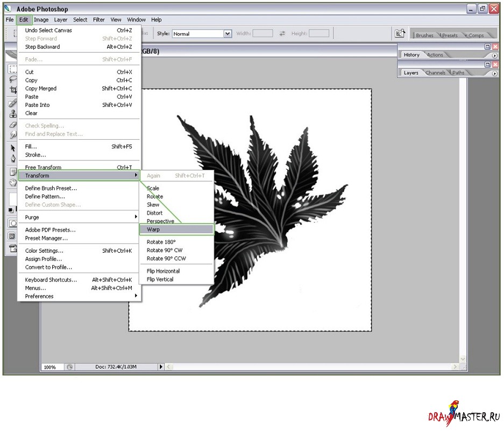Choose Paste Into from Edit menu
This screenshot has height=431, width=504.
79,105
